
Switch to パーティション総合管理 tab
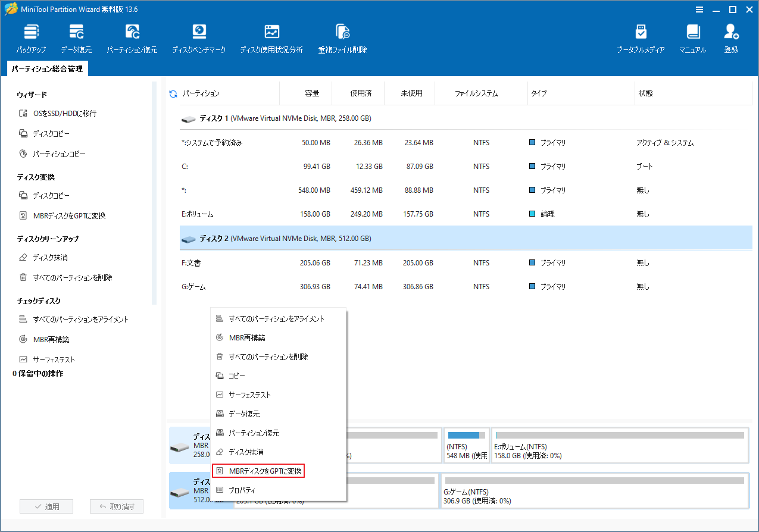coord(47,68)
